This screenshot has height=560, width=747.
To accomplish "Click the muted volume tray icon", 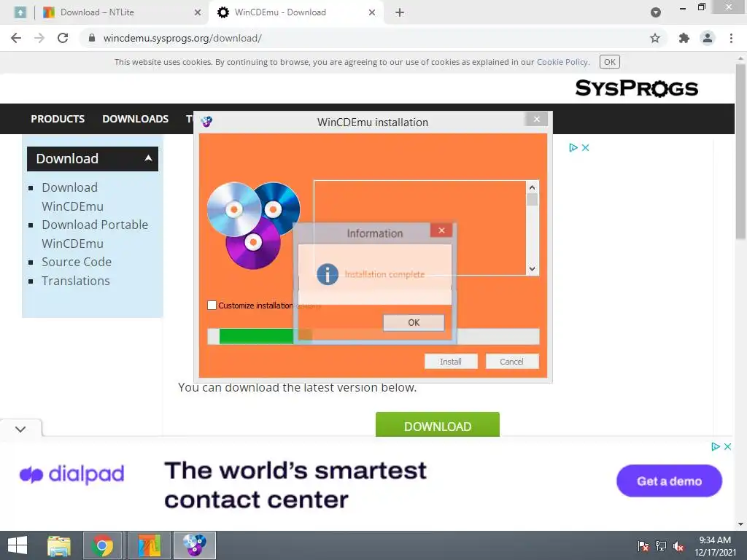I will 678,546.
